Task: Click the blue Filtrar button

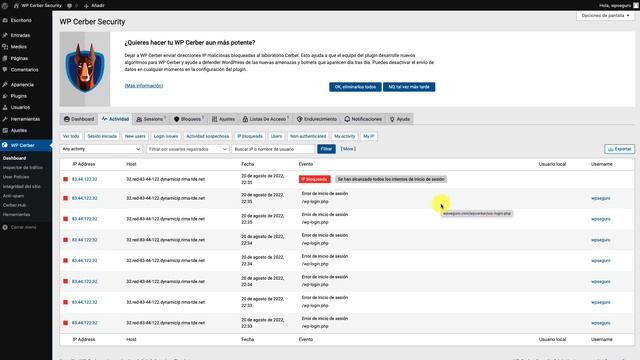Action: pyautogui.click(x=326, y=149)
